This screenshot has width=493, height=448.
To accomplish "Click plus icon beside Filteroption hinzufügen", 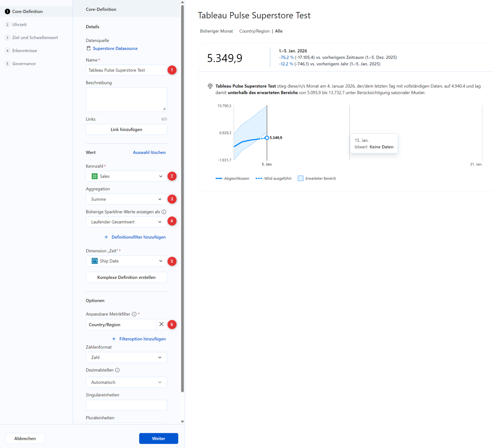I will pos(114,339).
